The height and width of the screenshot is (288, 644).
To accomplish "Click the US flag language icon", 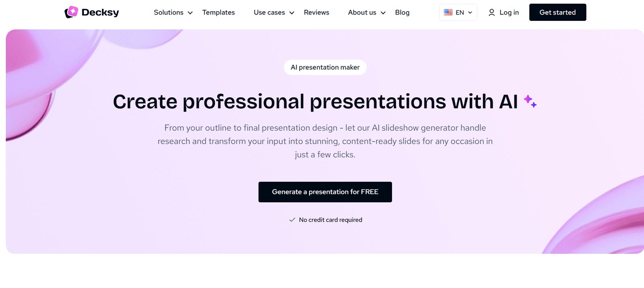I will click(448, 12).
